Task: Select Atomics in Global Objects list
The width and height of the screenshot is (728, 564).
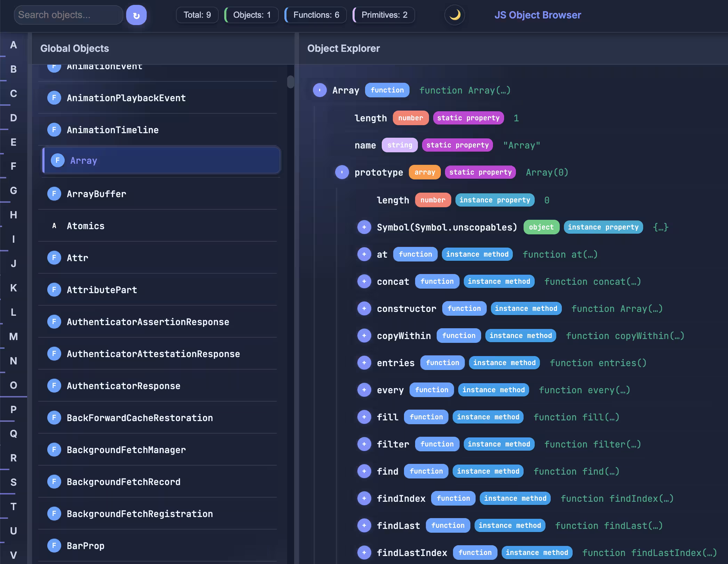Action: tap(157, 226)
